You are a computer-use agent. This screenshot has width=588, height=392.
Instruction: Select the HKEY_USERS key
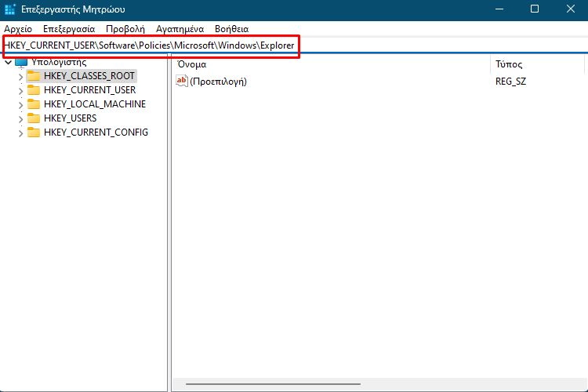(x=70, y=118)
